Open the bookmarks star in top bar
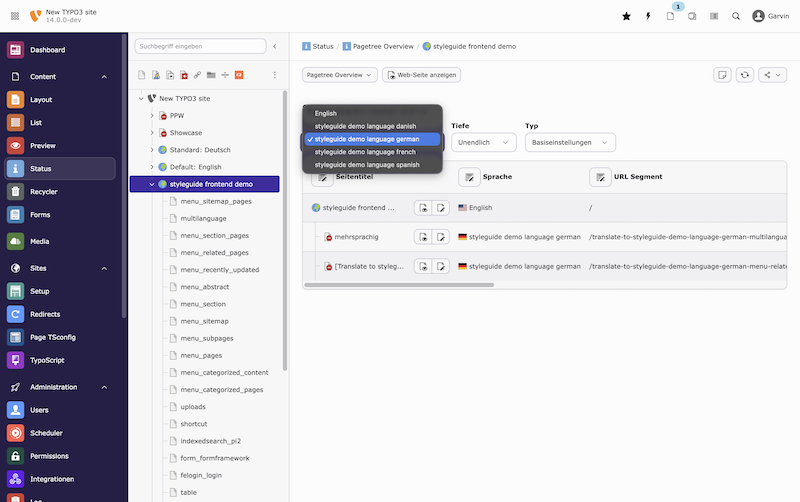The height and width of the screenshot is (502, 800). [626, 16]
